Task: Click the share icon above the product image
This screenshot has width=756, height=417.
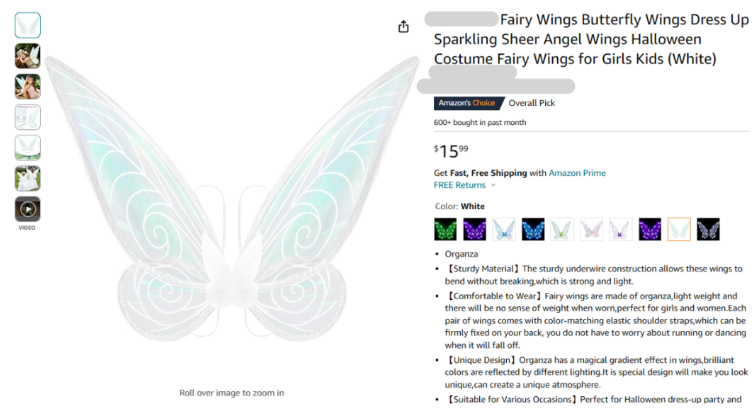Action: tap(403, 27)
